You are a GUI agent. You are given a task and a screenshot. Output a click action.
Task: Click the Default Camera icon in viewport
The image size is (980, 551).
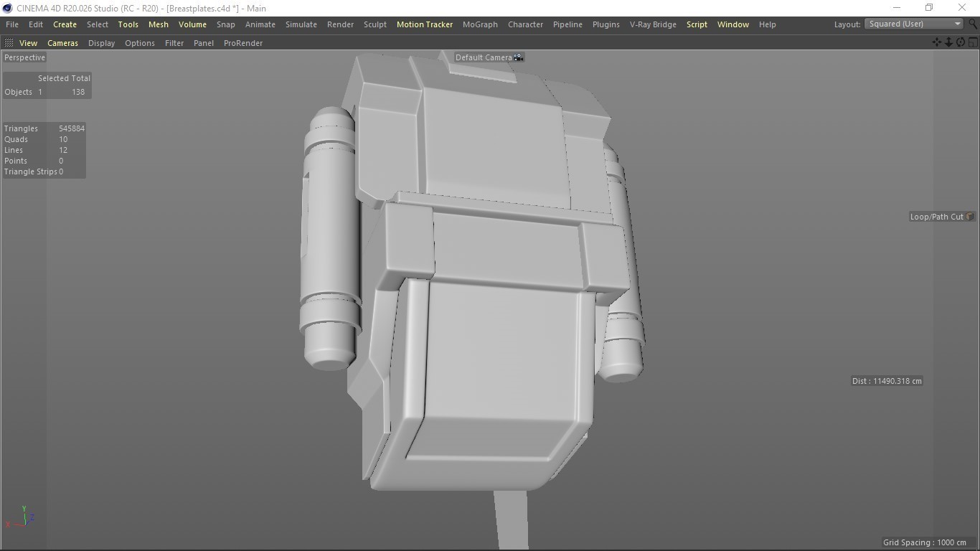coord(518,57)
